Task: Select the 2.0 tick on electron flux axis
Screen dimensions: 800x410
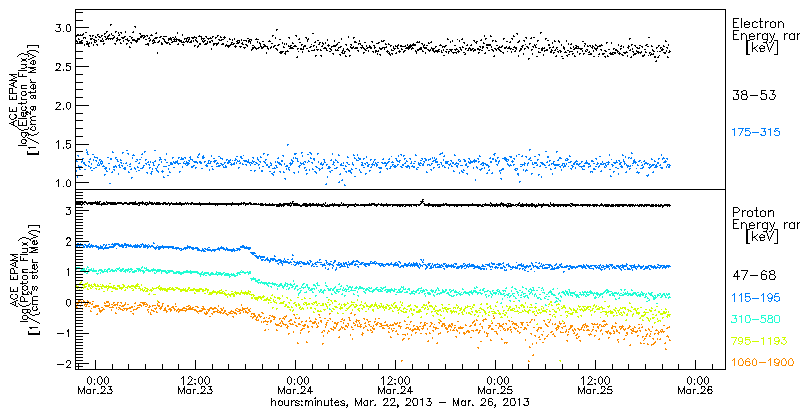Action: [x=63, y=105]
